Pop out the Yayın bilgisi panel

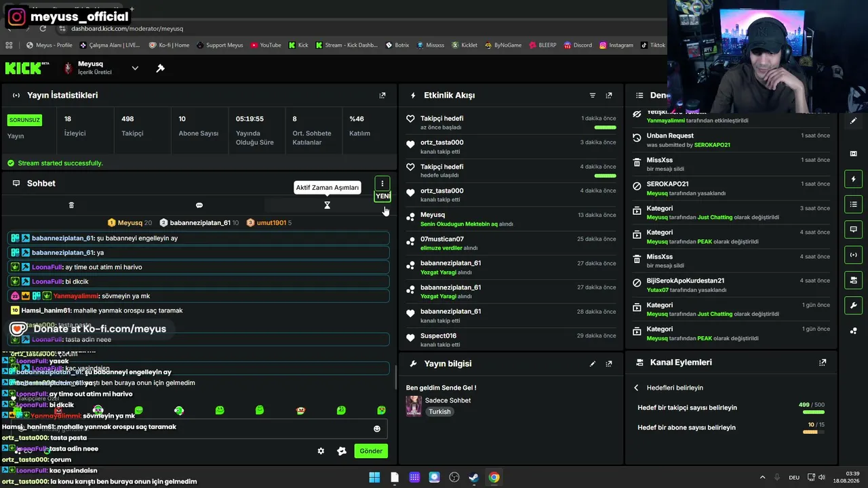click(609, 364)
